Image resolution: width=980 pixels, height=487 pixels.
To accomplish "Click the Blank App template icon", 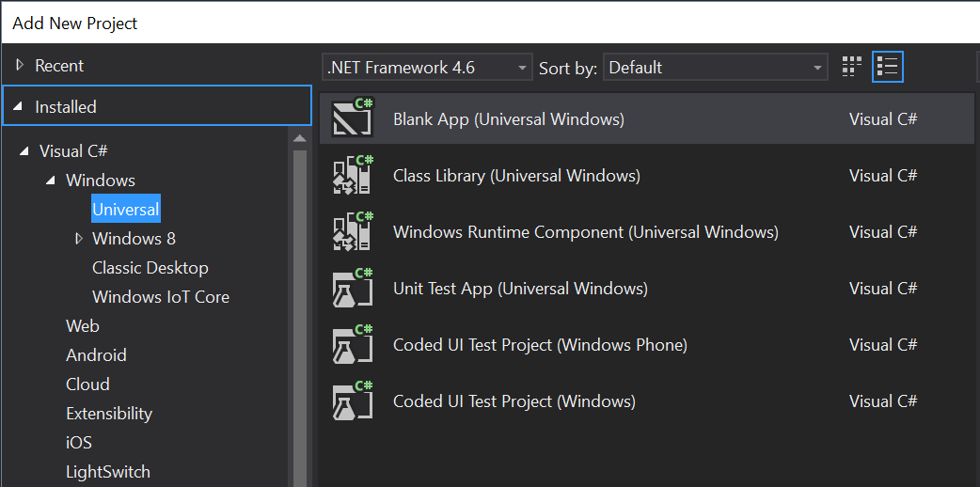I will pos(353,118).
